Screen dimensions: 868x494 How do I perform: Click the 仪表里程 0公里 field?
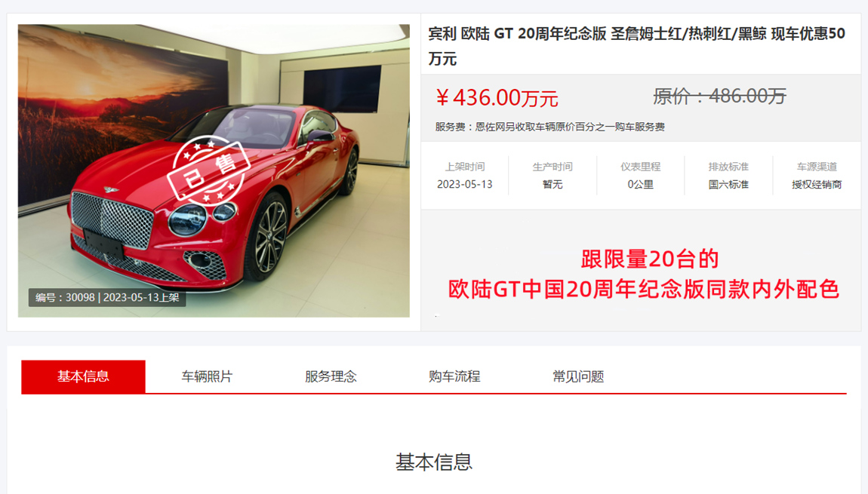point(641,176)
